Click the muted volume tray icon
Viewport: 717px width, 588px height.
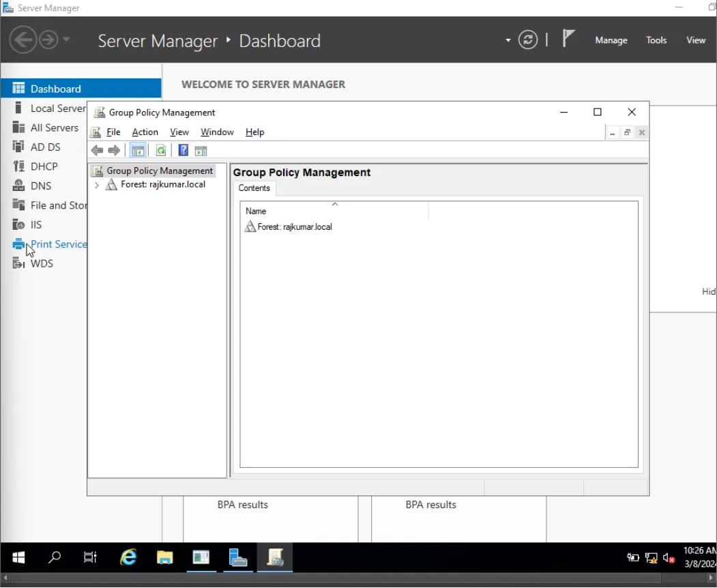click(x=669, y=558)
